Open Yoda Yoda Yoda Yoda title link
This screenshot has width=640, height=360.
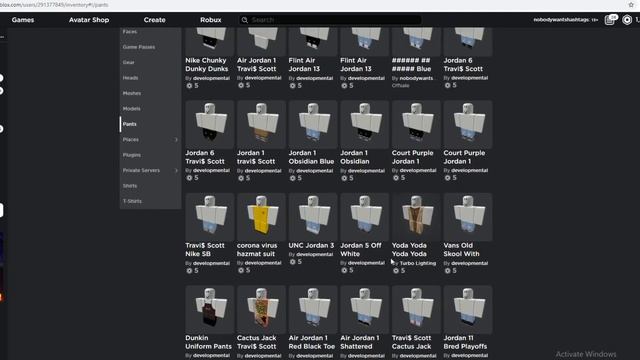click(x=409, y=249)
